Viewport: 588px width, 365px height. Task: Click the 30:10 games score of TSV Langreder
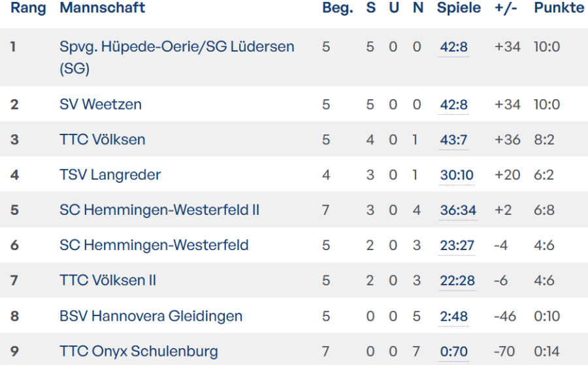[457, 175]
